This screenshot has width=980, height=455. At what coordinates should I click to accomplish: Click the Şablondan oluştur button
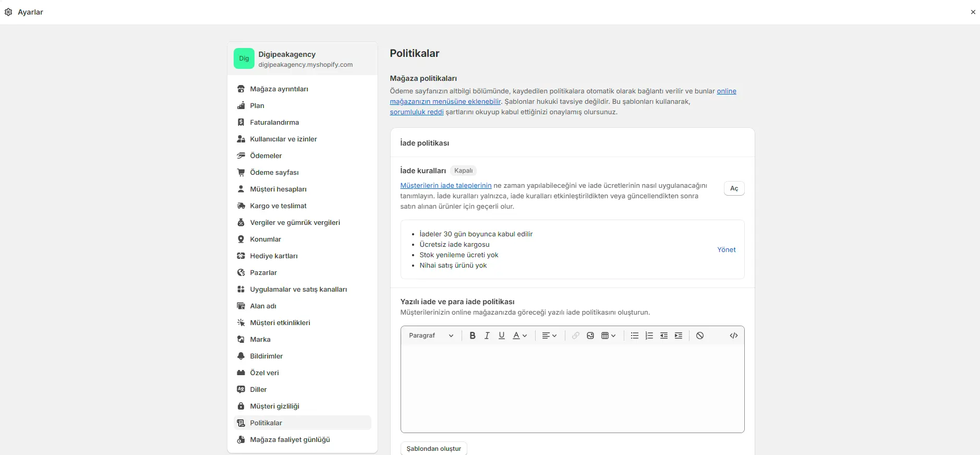click(x=434, y=448)
